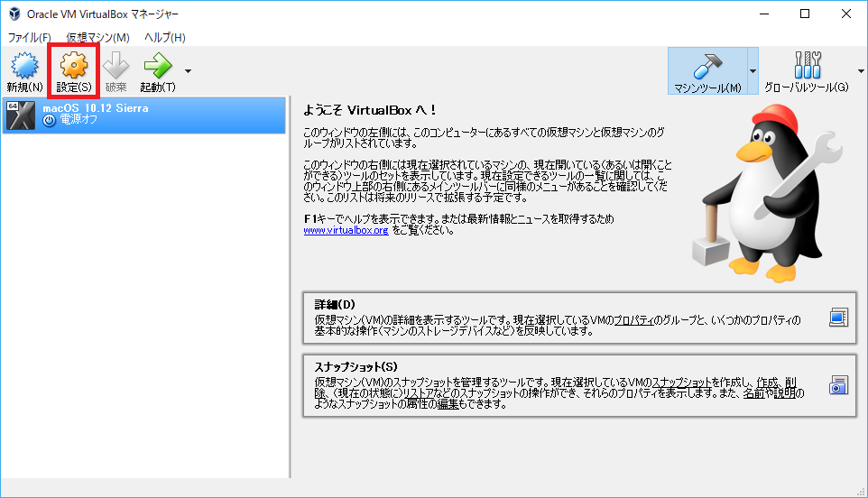Select the Machine Tools (マシンツール) button

[x=707, y=71]
